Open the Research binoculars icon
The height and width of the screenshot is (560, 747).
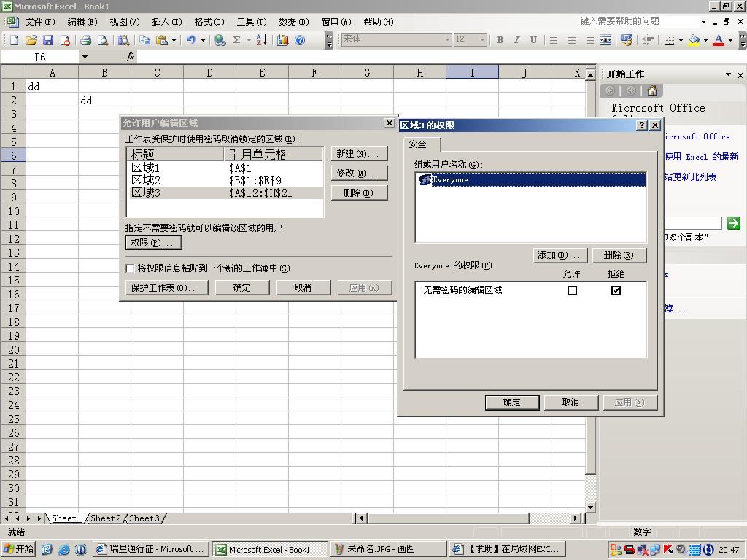tap(124, 41)
